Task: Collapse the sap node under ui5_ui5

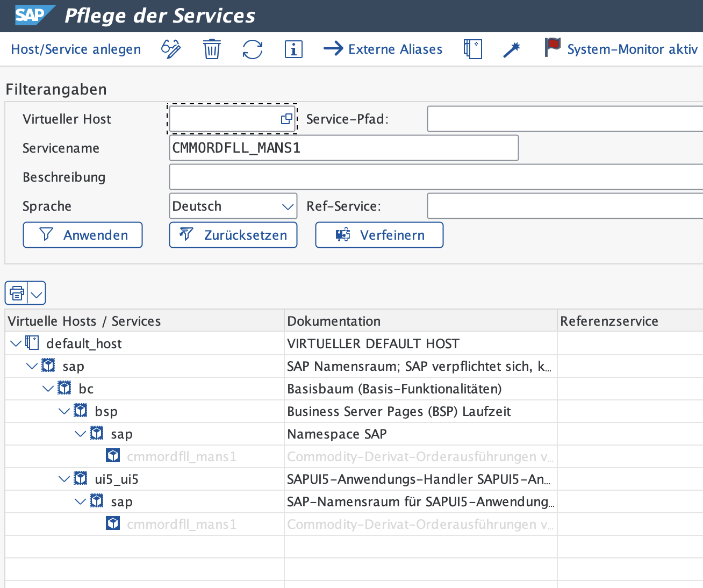Action: [81, 501]
